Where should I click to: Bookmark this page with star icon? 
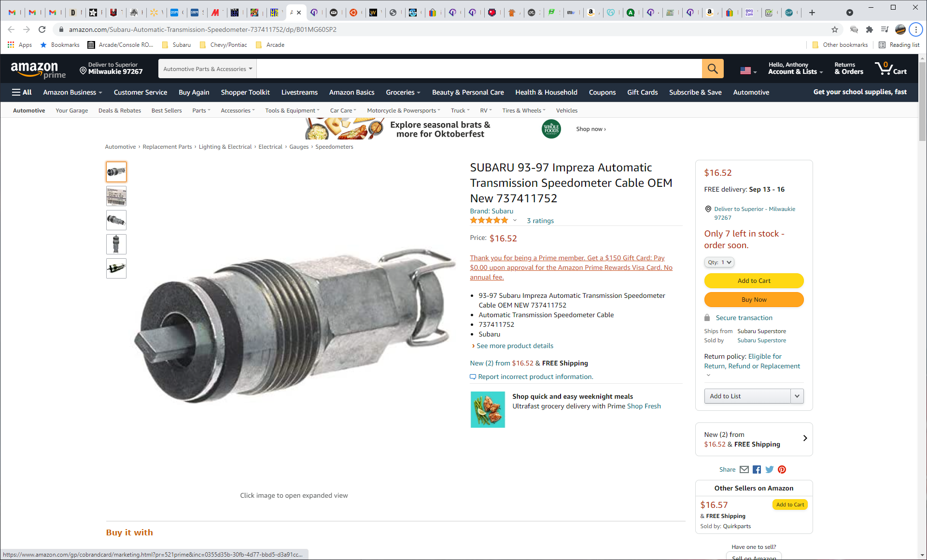click(835, 29)
